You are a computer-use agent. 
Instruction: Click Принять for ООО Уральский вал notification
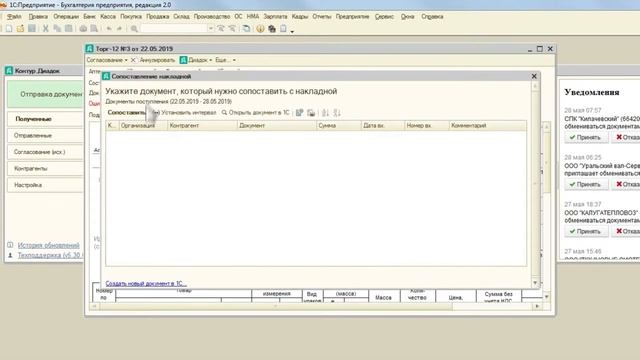coord(586,184)
